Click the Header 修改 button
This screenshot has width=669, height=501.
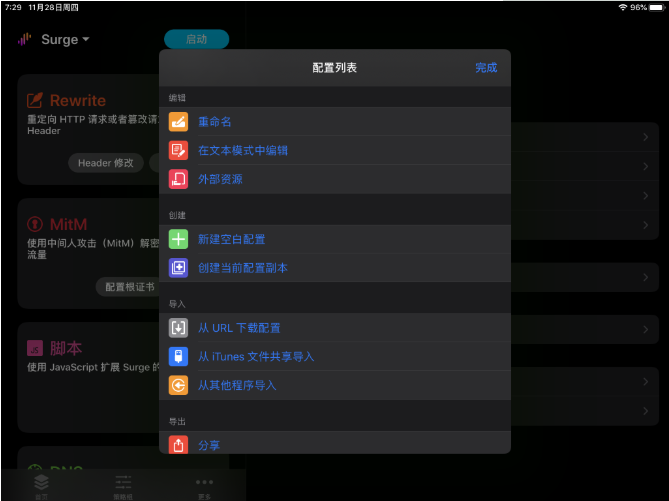tap(105, 163)
